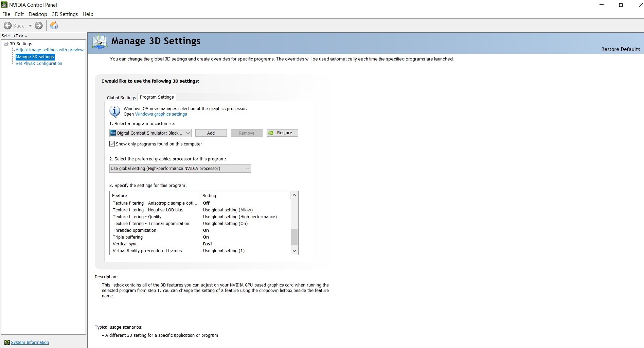The image size is (644, 348).
Task: Click the Home icon in toolbar
Action: (x=54, y=25)
